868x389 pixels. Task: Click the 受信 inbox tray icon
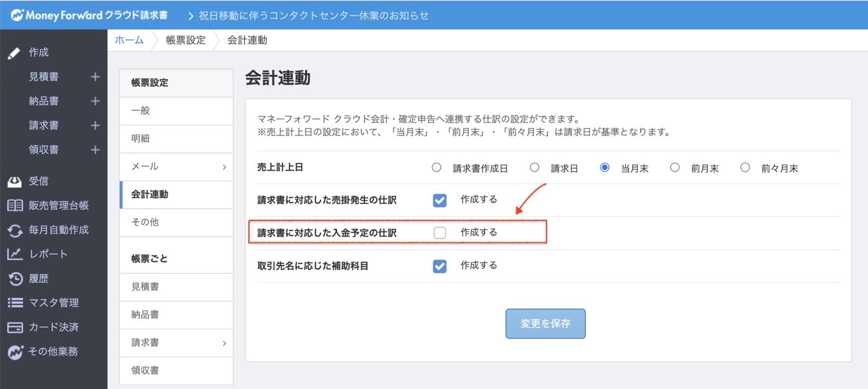tap(14, 181)
